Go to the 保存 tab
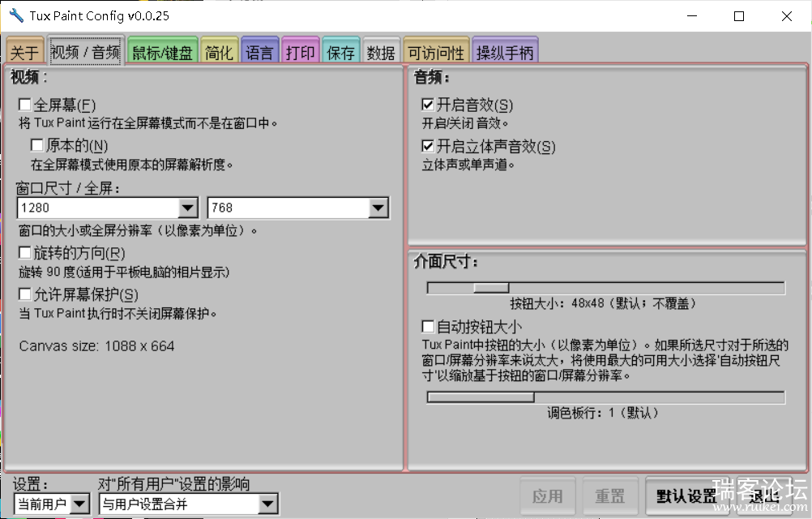 click(x=340, y=51)
